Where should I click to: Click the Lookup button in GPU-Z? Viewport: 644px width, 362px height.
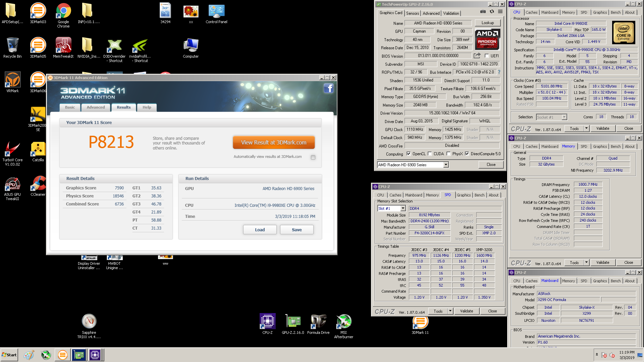click(x=488, y=23)
